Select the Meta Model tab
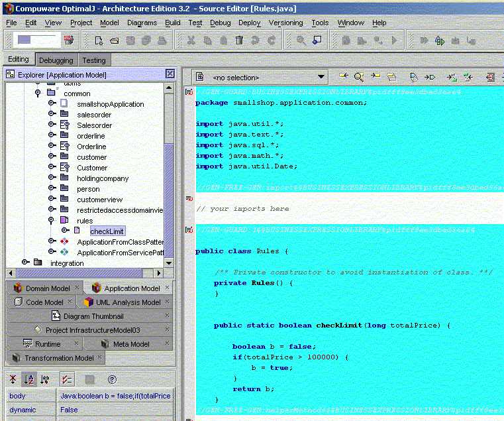Screen dimensions: 504x421 point(128,344)
